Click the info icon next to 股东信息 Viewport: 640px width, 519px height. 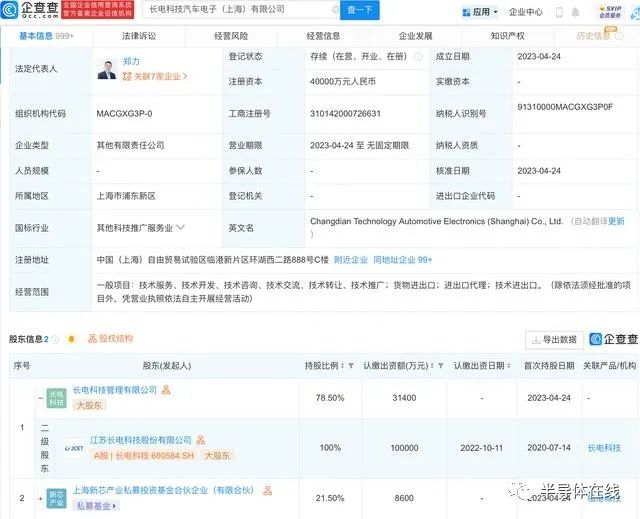[x=56, y=339]
